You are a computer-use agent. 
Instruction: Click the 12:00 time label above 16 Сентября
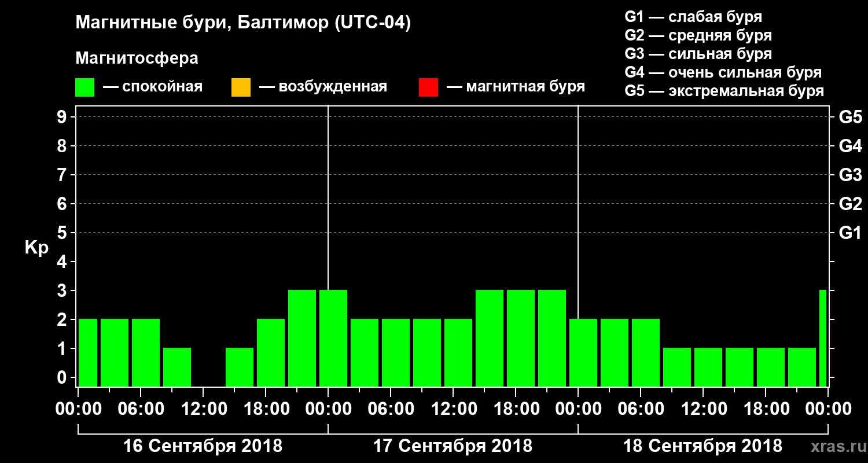[x=203, y=409]
